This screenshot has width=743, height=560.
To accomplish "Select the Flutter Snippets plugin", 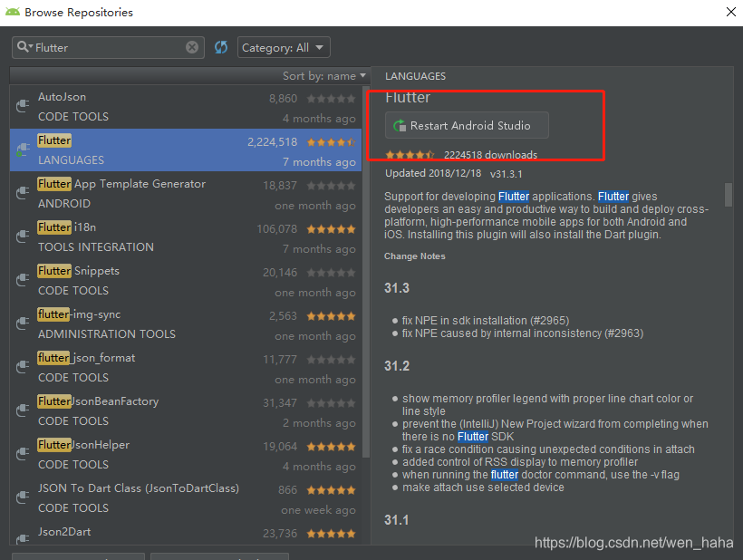I will (186, 281).
